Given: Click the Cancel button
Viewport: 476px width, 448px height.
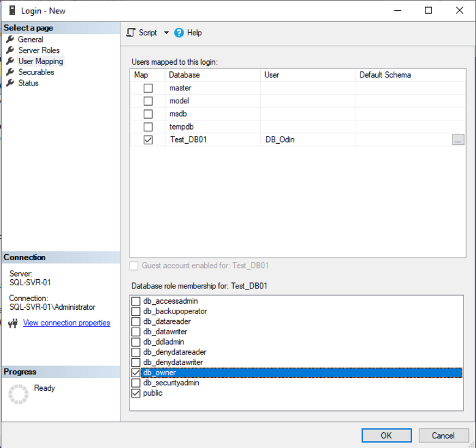Looking at the screenshot, I should click(443, 435).
